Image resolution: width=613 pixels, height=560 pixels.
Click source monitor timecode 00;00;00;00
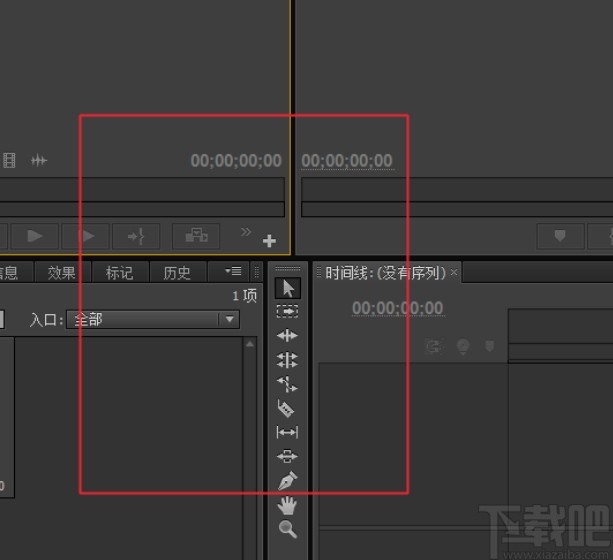click(236, 161)
